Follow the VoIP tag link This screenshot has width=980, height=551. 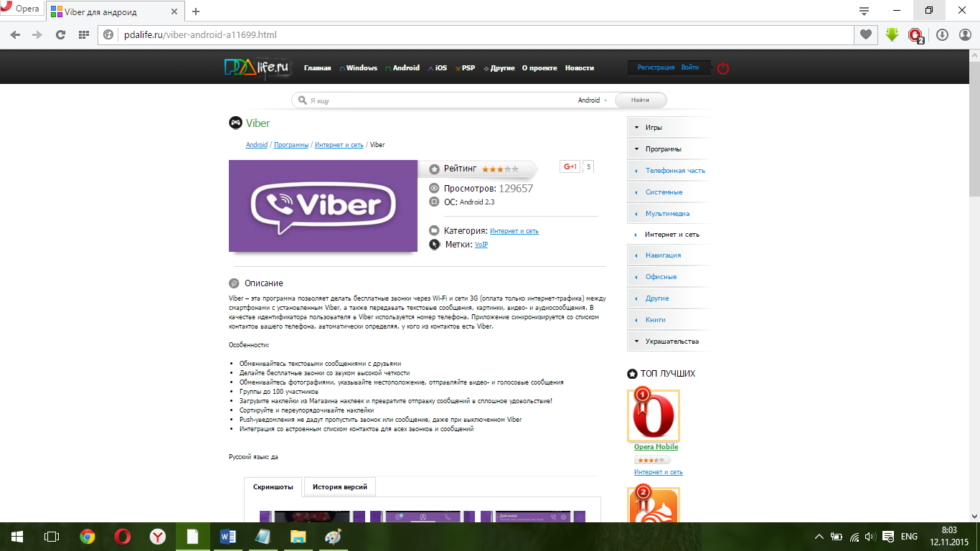coord(481,245)
